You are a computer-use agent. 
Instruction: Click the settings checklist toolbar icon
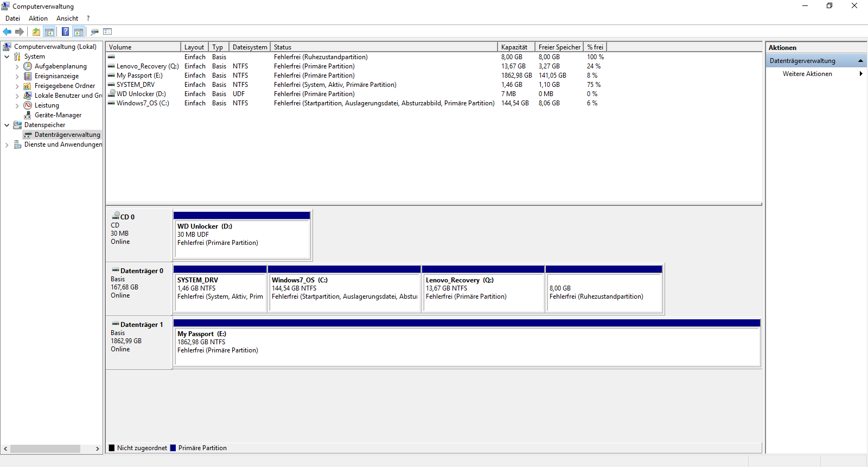(x=107, y=31)
